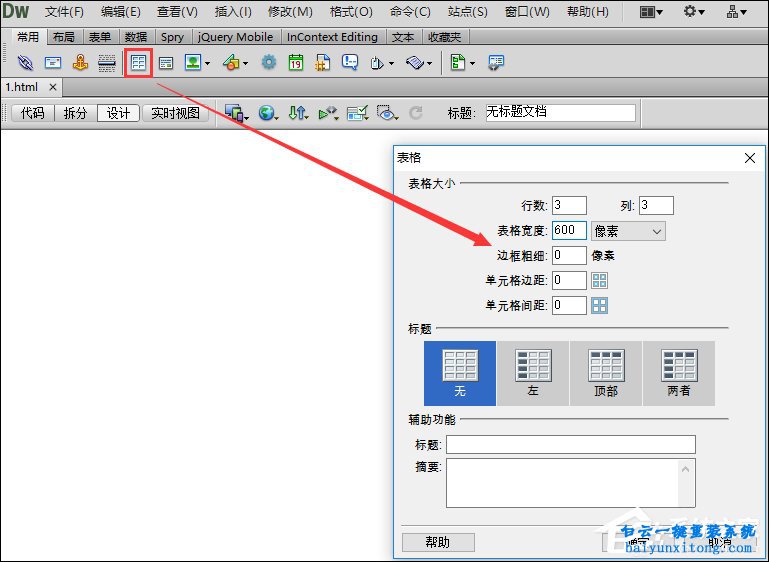Insert a comment with speech icon
This screenshot has width=769, height=562.
click(350, 63)
